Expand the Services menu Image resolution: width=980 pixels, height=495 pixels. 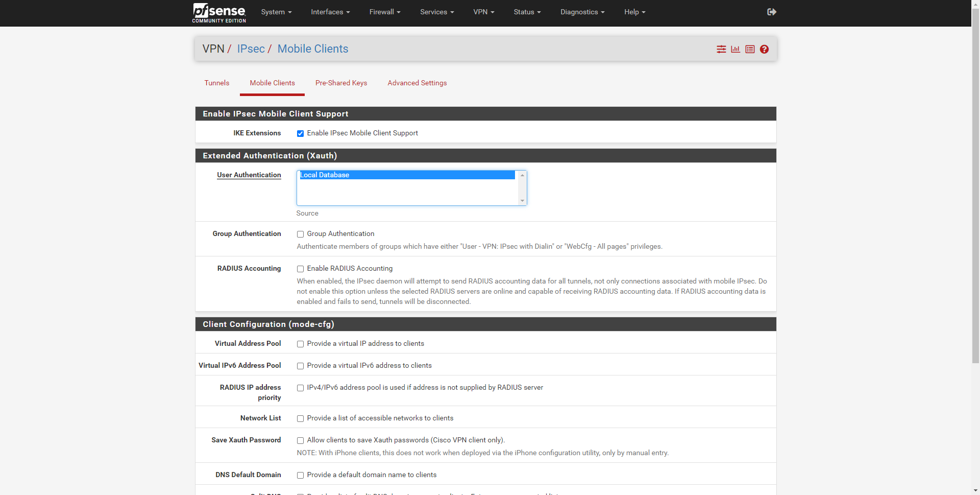[x=437, y=12]
